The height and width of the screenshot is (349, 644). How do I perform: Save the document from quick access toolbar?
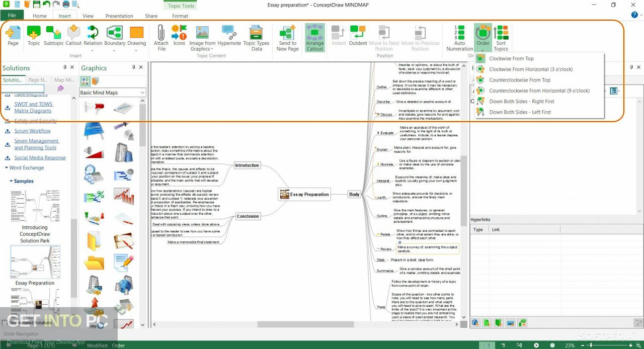36,5
